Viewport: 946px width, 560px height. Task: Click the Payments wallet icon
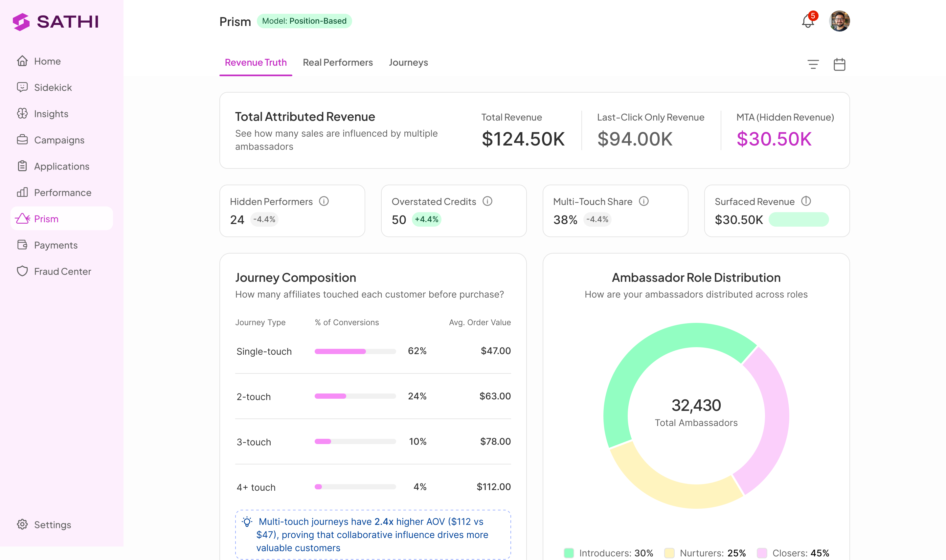(22, 245)
